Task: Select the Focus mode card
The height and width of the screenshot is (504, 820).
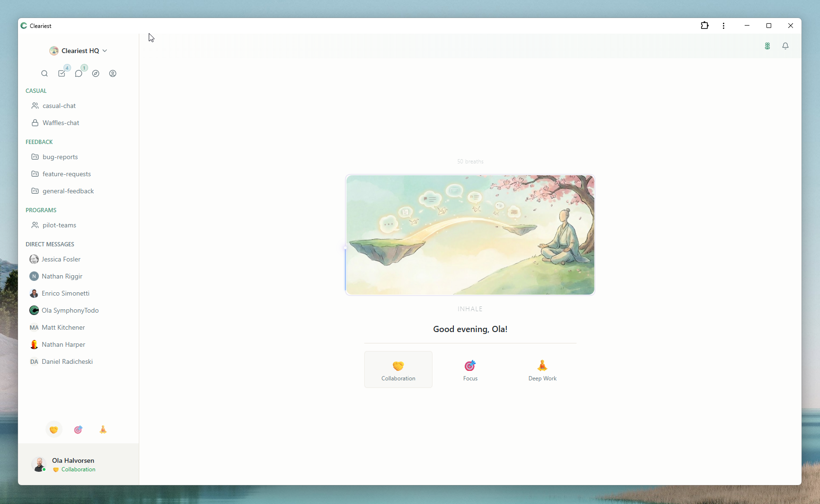Action: 470,369
